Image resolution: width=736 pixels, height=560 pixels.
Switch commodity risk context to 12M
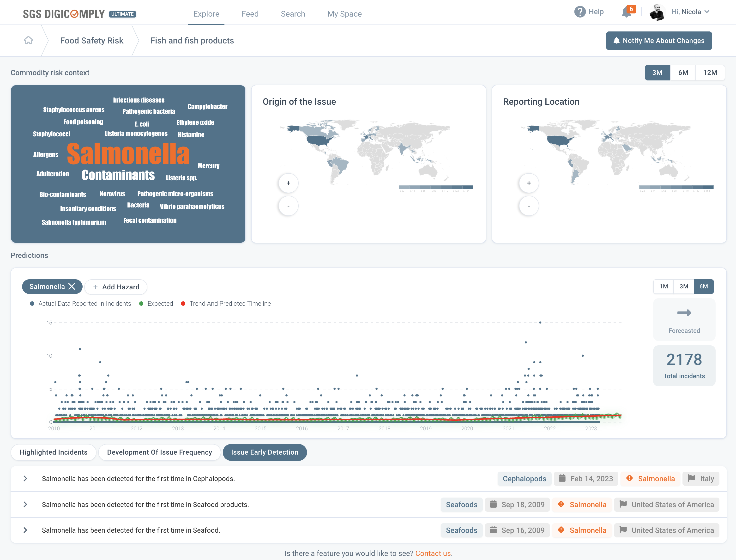tap(710, 73)
